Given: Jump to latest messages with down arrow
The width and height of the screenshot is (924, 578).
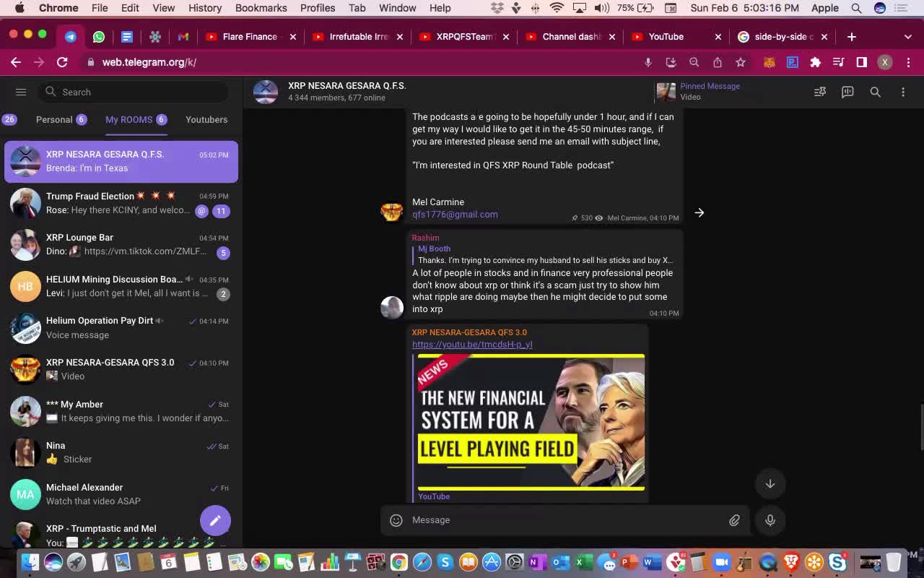Looking at the screenshot, I should tap(770, 484).
